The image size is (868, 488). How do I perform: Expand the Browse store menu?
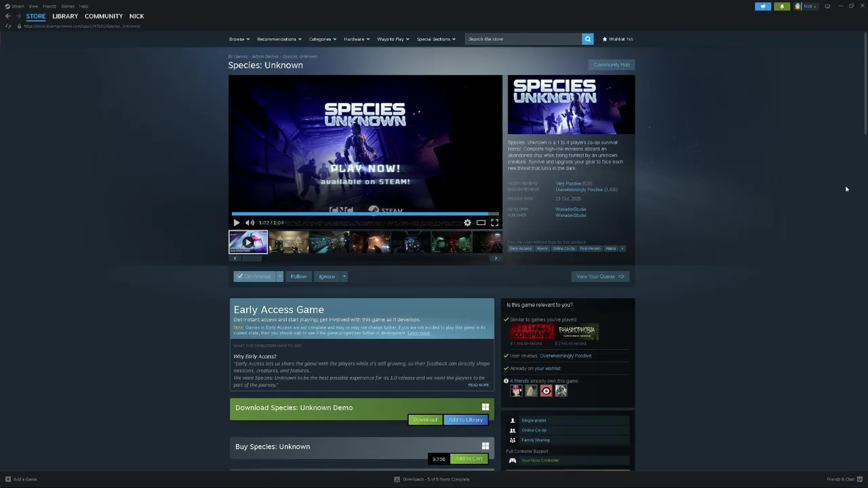pyautogui.click(x=239, y=39)
